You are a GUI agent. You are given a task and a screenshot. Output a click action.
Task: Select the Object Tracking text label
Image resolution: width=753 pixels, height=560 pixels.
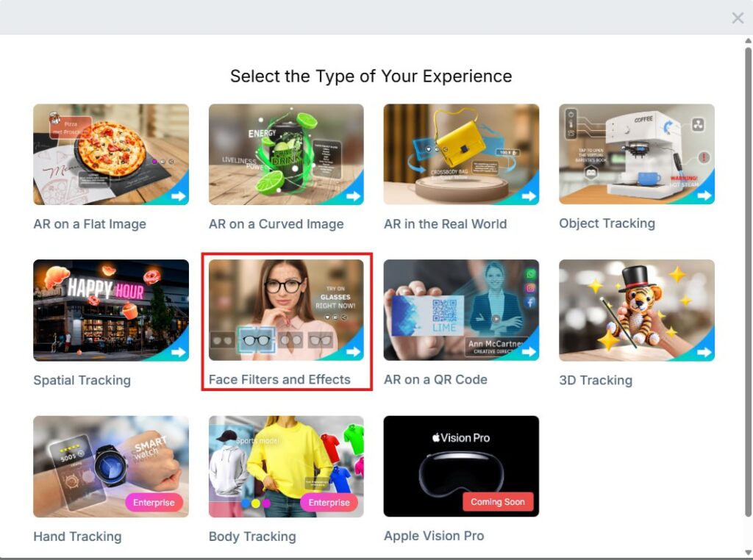(x=607, y=223)
